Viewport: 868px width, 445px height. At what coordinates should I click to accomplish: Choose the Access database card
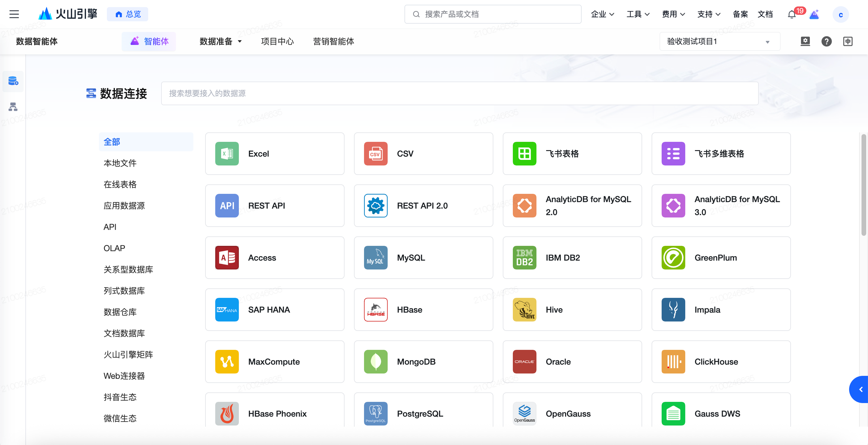[x=275, y=258]
